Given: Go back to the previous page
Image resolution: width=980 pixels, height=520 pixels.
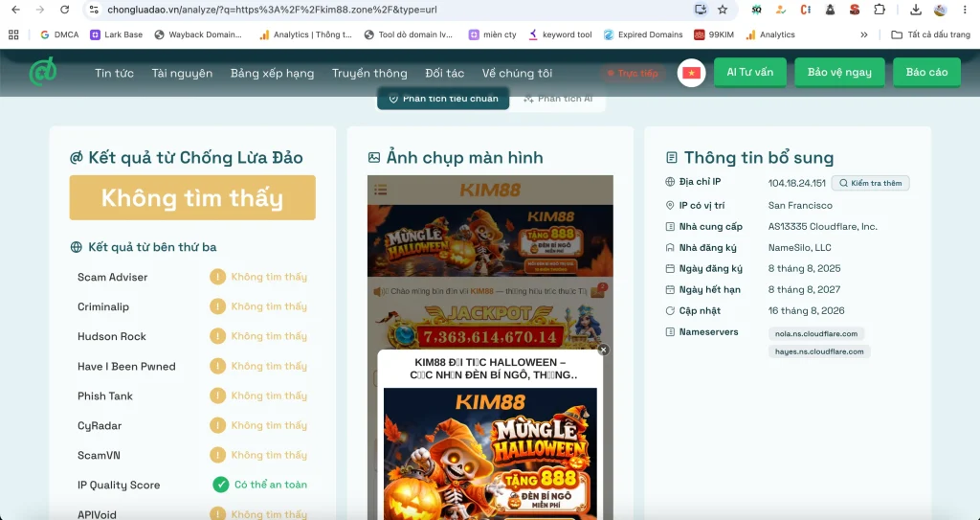Looking at the screenshot, I should point(16,10).
